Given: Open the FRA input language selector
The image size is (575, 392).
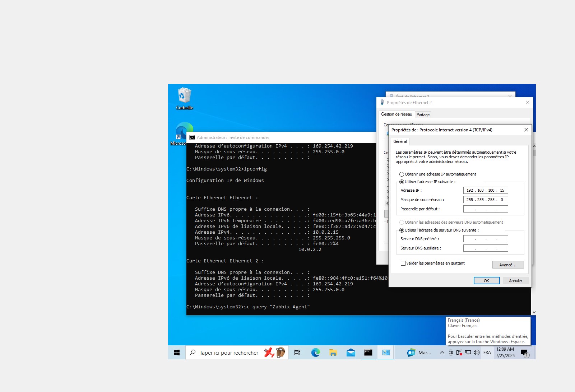Looking at the screenshot, I should tap(487, 353).
